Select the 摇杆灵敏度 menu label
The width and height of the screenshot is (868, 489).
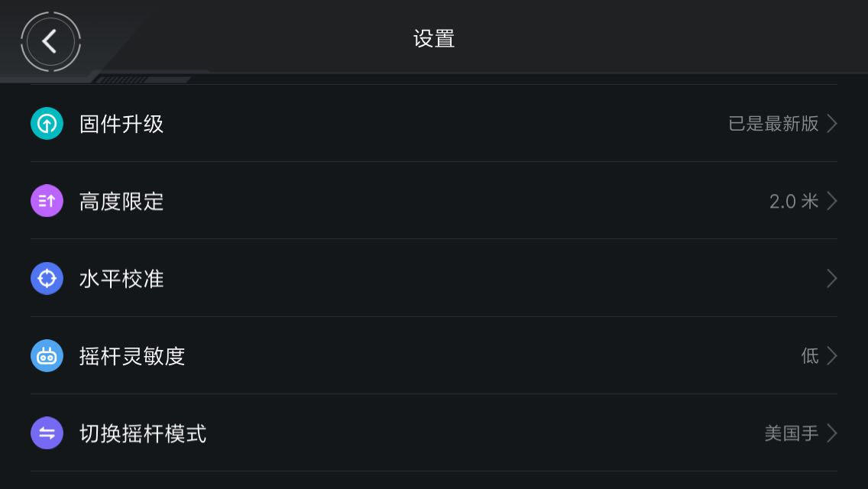coord(132,356)
